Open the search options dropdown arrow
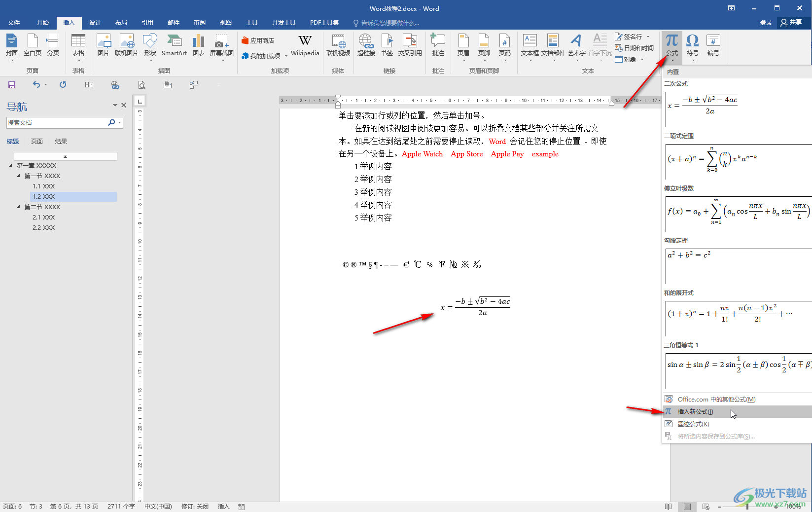This screenshot has width=812, height=512. 120,123
